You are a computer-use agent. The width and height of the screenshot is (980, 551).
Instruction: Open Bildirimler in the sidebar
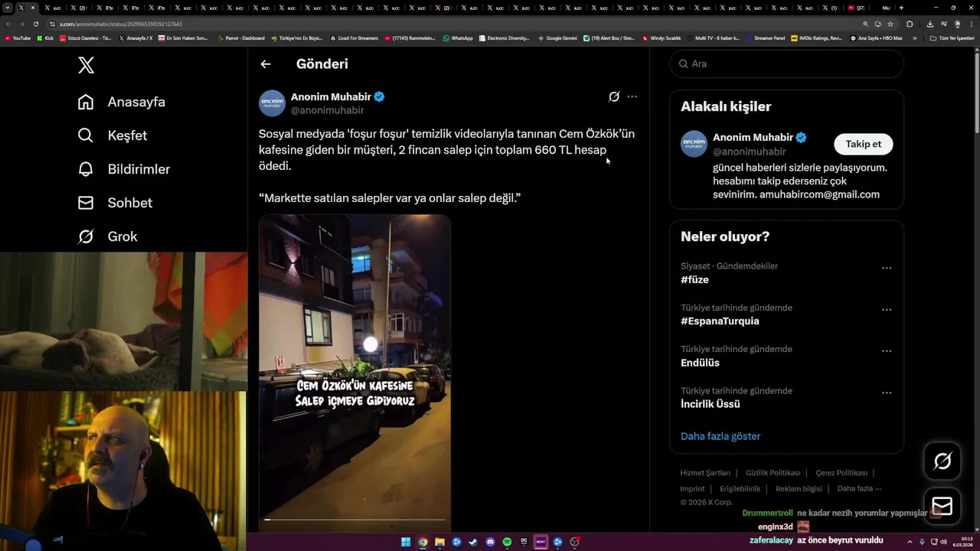coord(124,169)
